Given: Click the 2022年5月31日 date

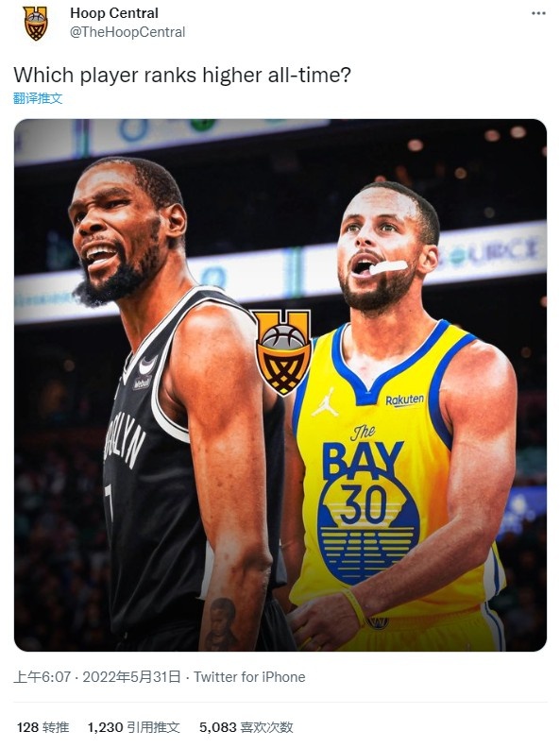Looking at the screenshot, I should (131, 677).
